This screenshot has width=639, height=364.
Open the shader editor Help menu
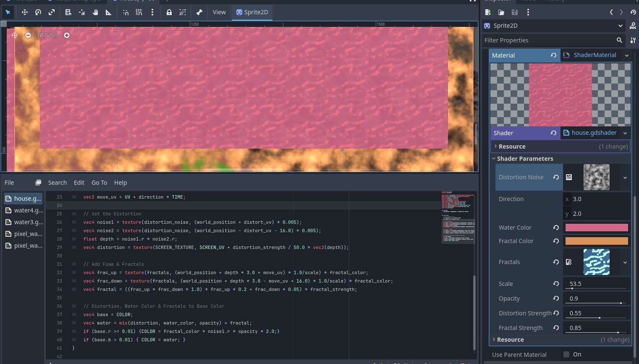point(120,183)
